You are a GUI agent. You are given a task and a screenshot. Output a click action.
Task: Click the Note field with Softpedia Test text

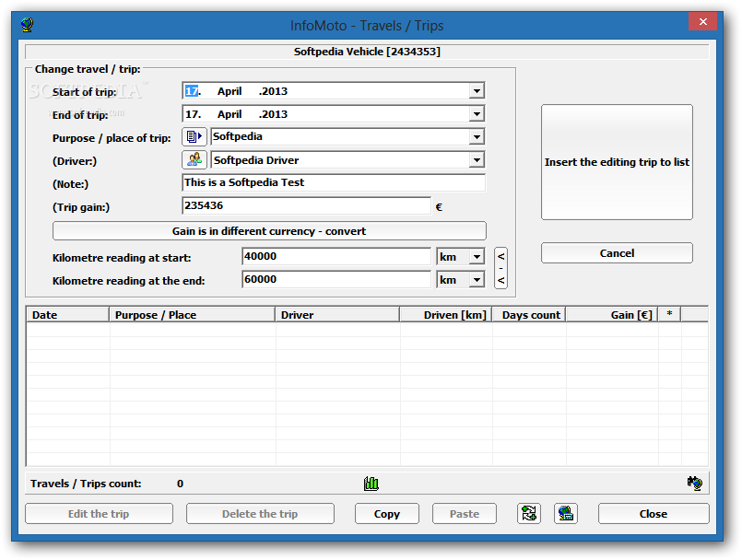[334, 182]
